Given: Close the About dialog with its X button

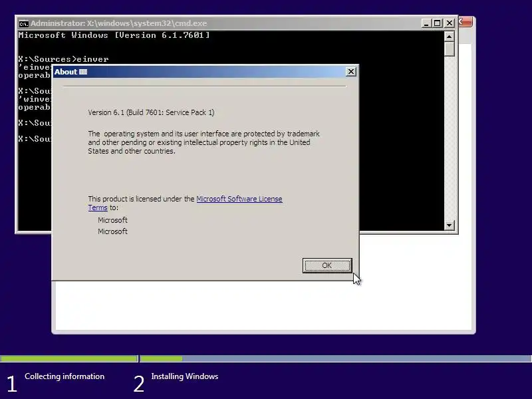Looking at the screenshot, I should [351, 72].
